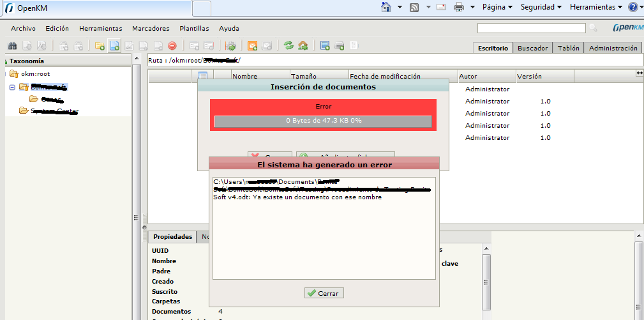Open the OpenKM Herramientas menu
This screenshot has height=320, width=644.
click(x=101, y=28)
